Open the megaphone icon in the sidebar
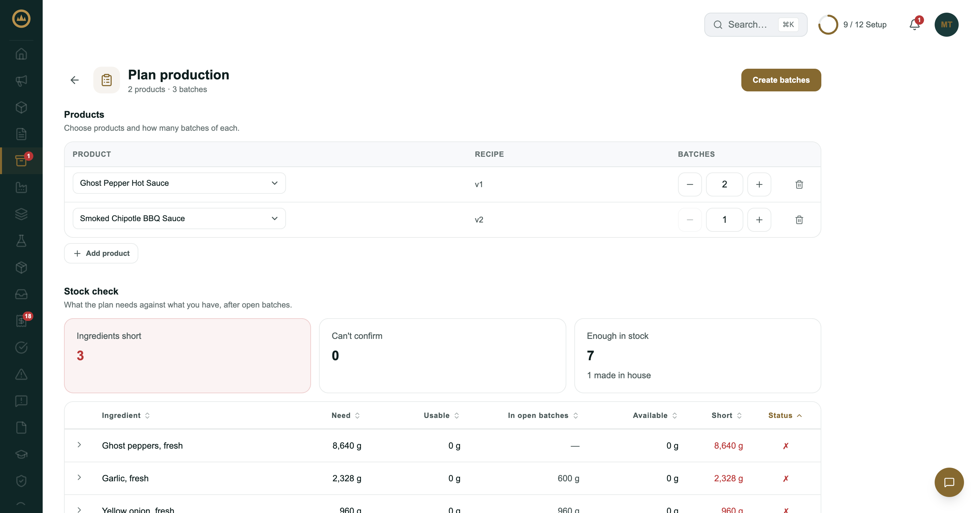 pyautogui.click(x=21, y=80)
